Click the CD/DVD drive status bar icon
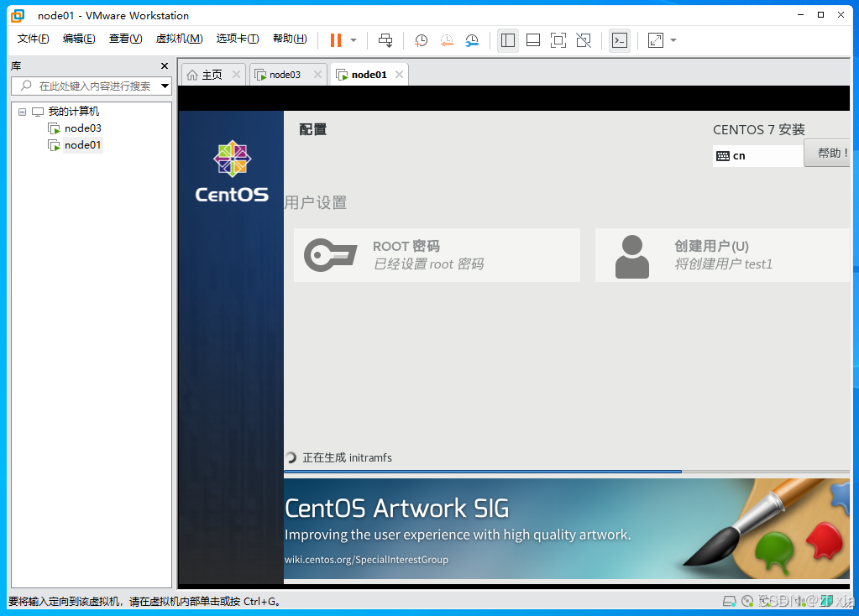Viewport: 859px width, 616px height. 747,602
